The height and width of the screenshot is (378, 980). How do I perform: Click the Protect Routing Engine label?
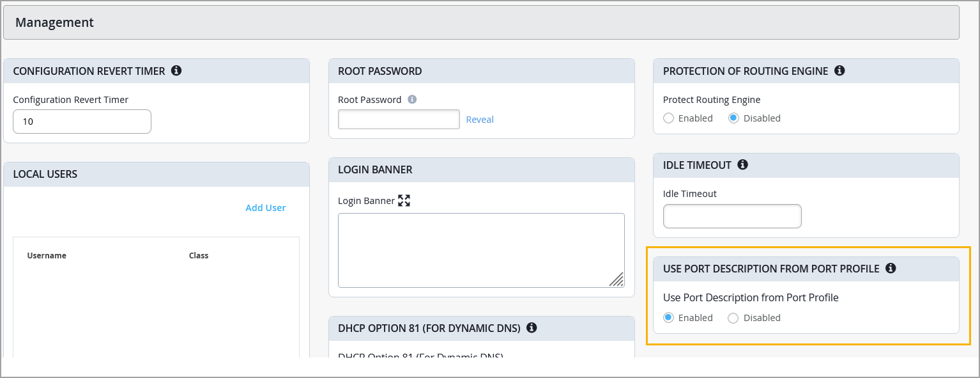pyautogui.click(x=712, y=100)
